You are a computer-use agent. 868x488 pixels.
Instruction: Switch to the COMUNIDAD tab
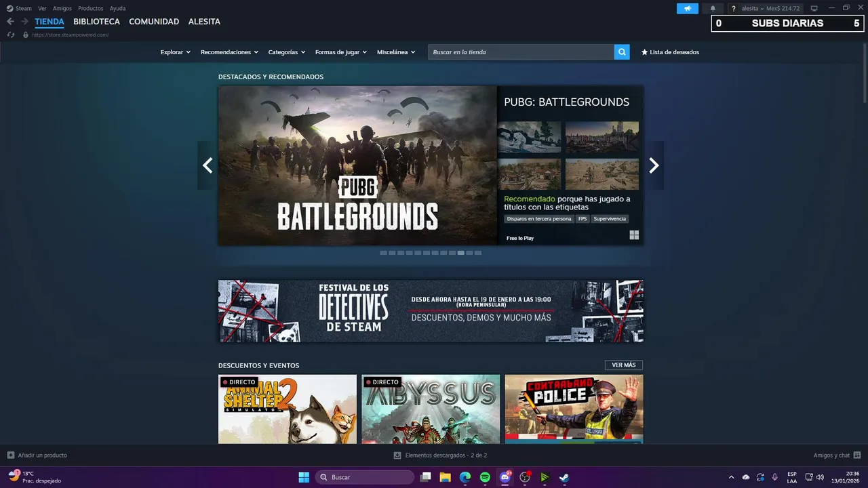[x=154, y=22]
